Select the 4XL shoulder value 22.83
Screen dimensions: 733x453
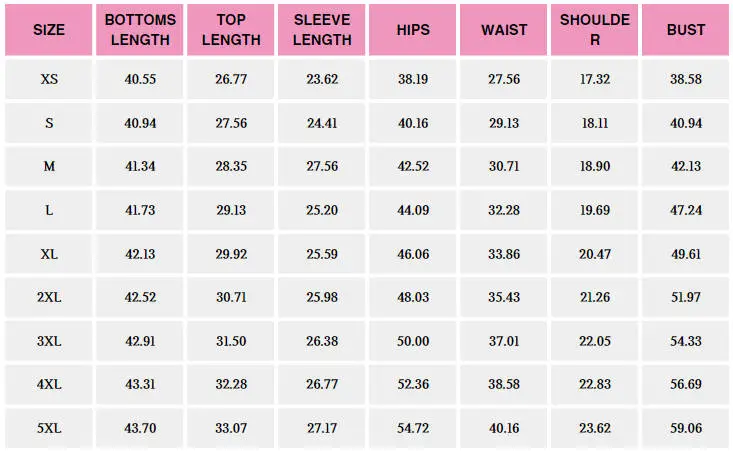tap(595, 385)
